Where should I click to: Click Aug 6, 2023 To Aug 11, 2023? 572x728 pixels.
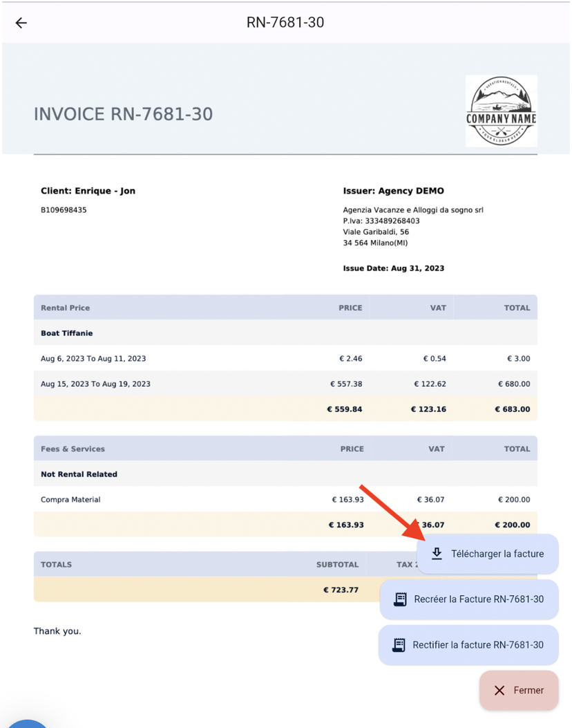pos(93,358)
